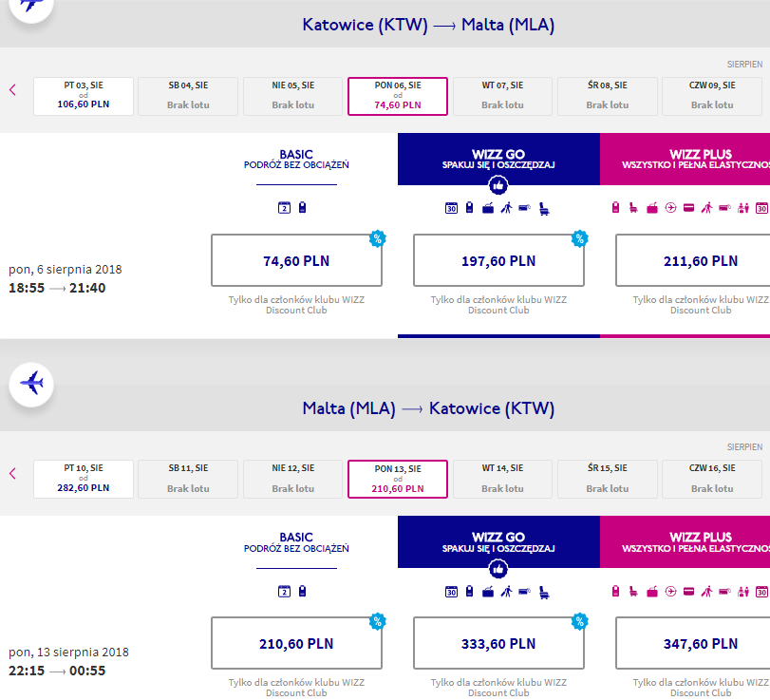Select ŚR 08, SIE date card

pos(608,96)
